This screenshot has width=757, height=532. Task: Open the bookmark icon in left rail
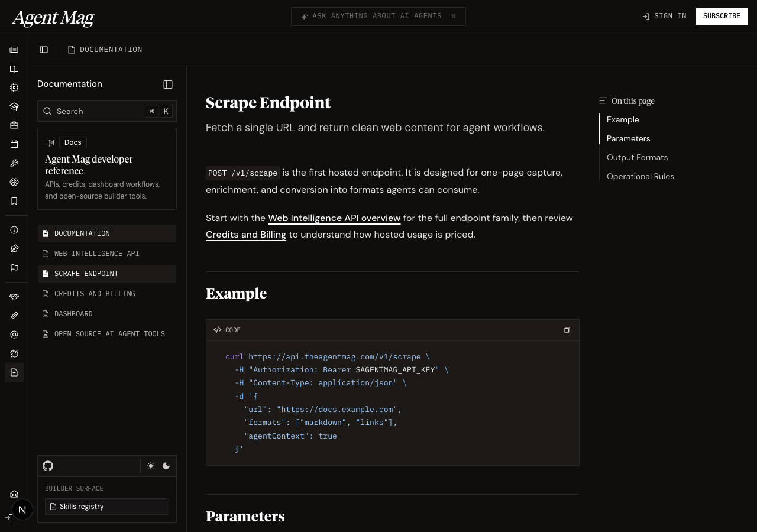(14, 201)
